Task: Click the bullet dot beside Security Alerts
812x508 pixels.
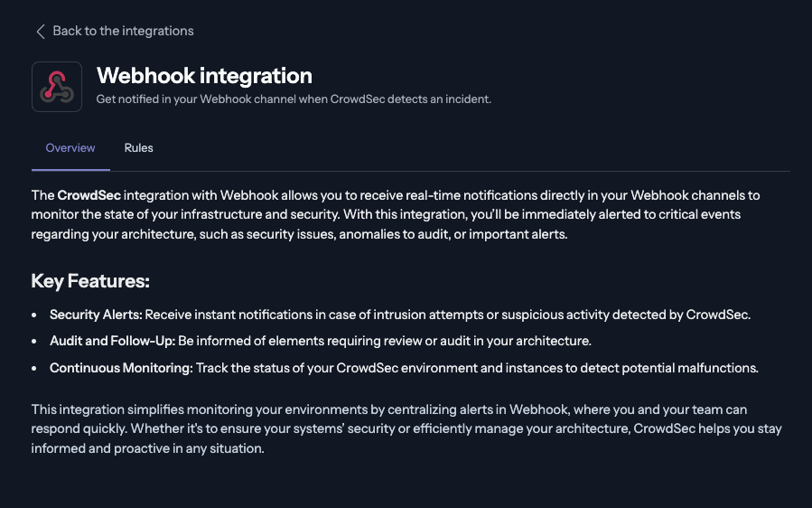Action: pos(34,315)
